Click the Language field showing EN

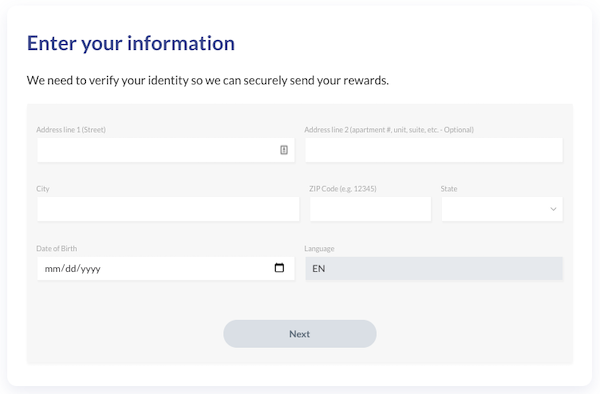point(434,268)
